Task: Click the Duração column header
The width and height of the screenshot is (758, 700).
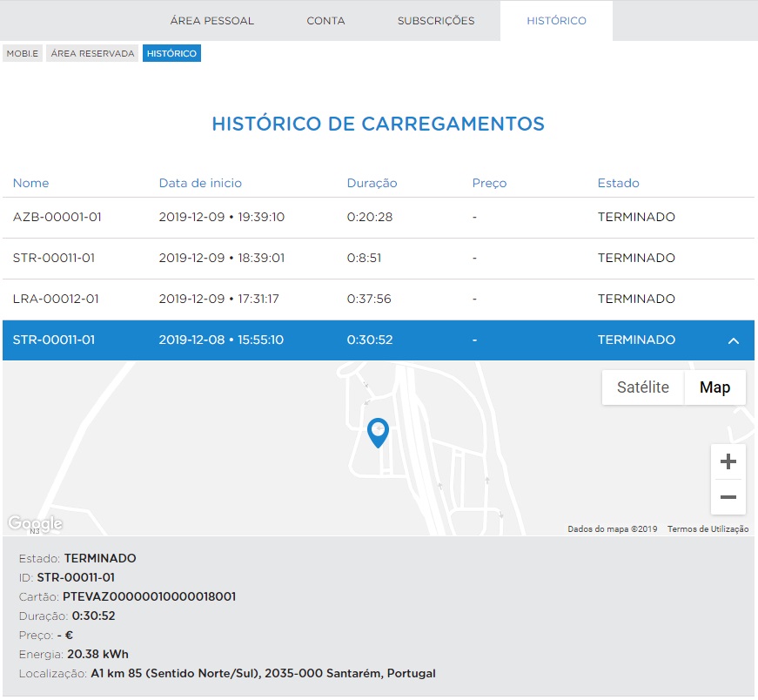Action: coord(372,183)
